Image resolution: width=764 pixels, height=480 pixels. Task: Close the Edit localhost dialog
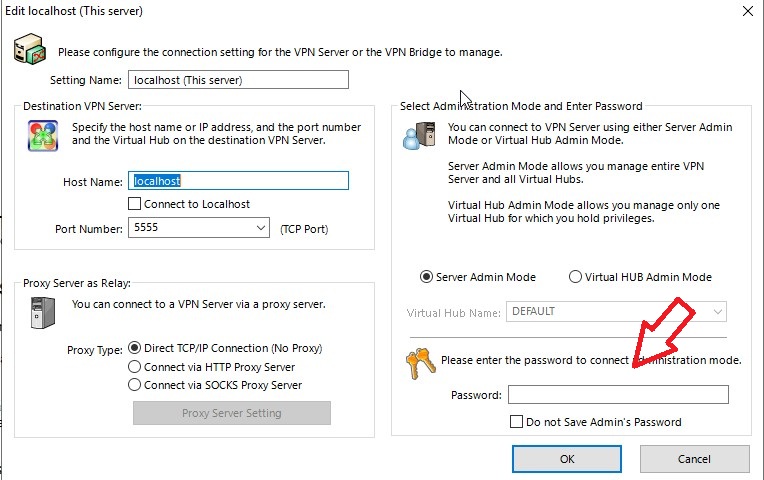pos(748,11)
